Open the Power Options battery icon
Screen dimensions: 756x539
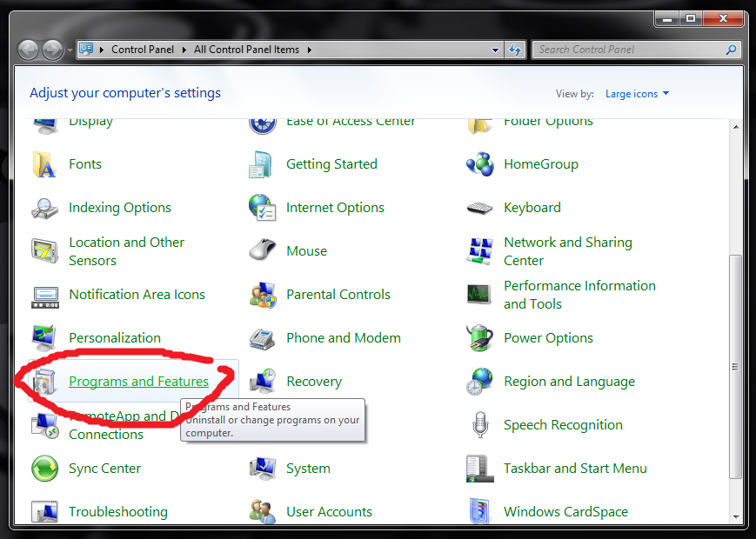click(x=479, y=338)
